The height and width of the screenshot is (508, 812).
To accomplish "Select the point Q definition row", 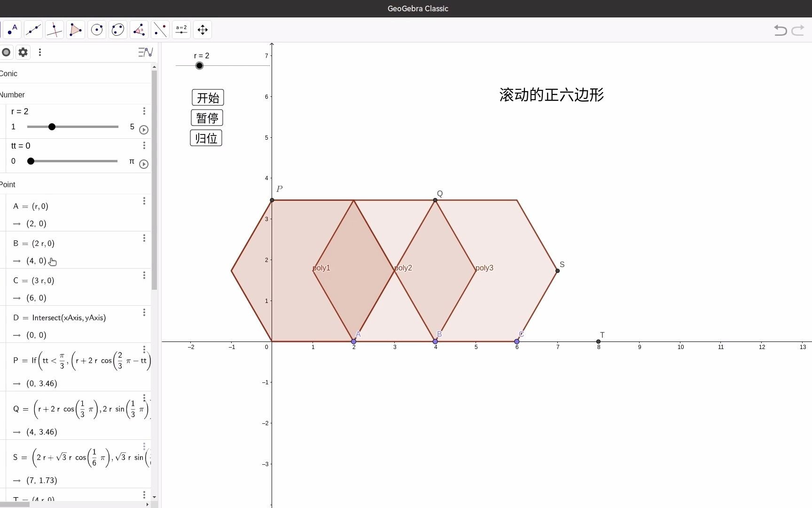I will [x=78, y=415].
